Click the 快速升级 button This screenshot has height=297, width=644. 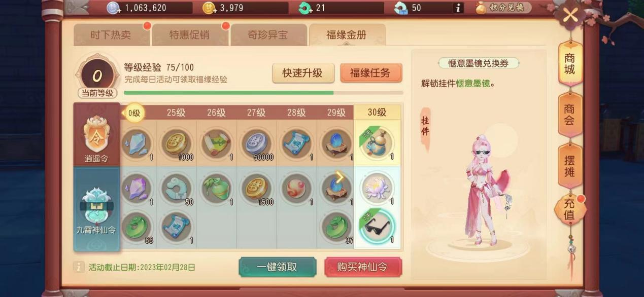pos(303,73)
